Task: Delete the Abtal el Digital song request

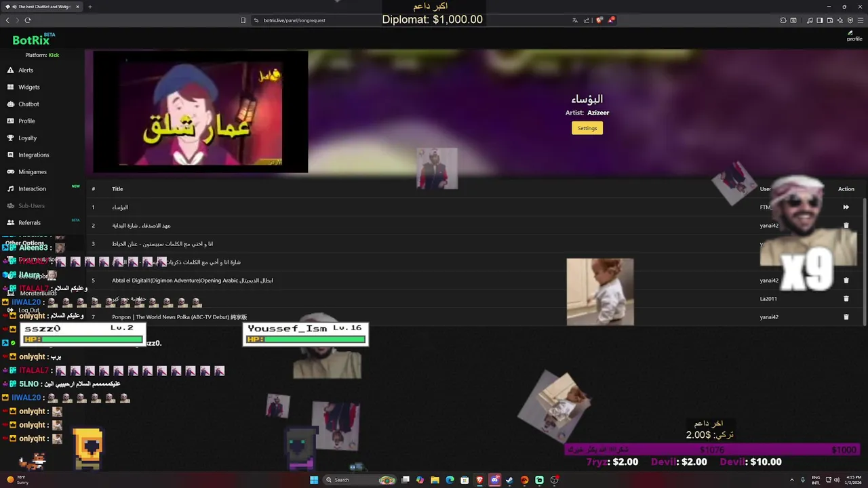Action: click(846, 281)
